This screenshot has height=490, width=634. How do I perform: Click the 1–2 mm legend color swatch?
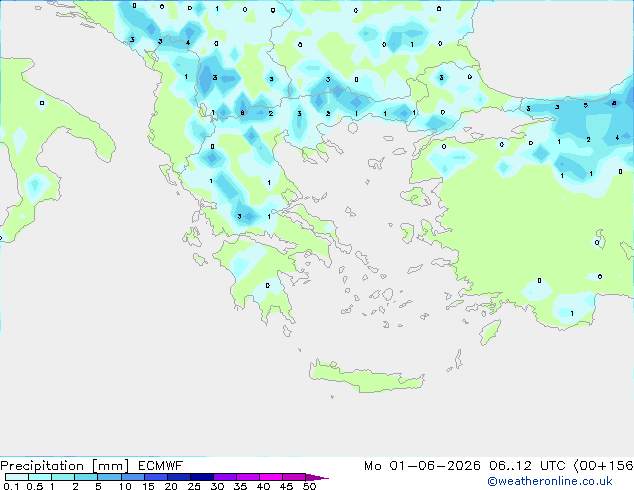click(63, 477)
